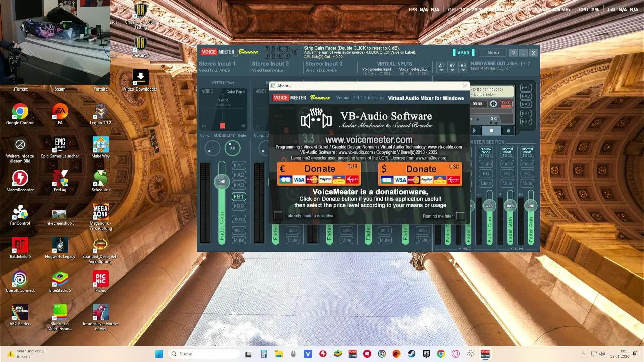Click the Stereo Input 1 fader gain knob
Viewport: 644px width, 362px height.
pyautogui.click(x=222, y=182)
